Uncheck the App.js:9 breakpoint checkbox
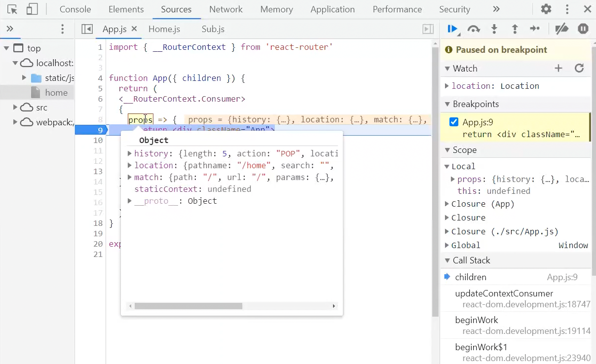The image size is (596, 364). coord(454,122)
